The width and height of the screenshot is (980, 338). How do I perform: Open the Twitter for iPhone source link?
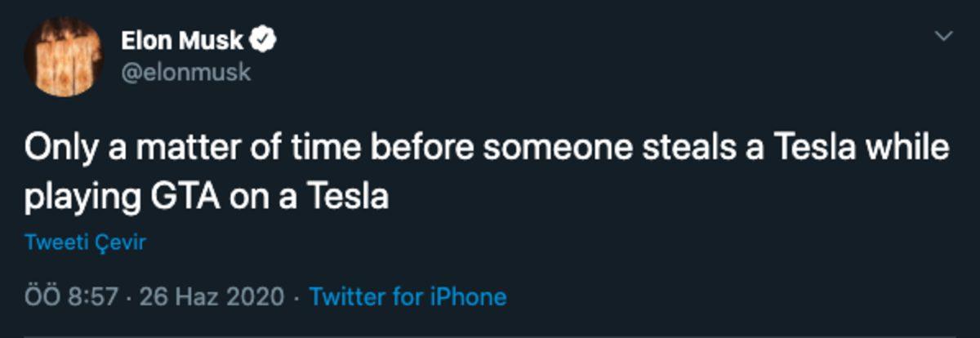[408, 296]
